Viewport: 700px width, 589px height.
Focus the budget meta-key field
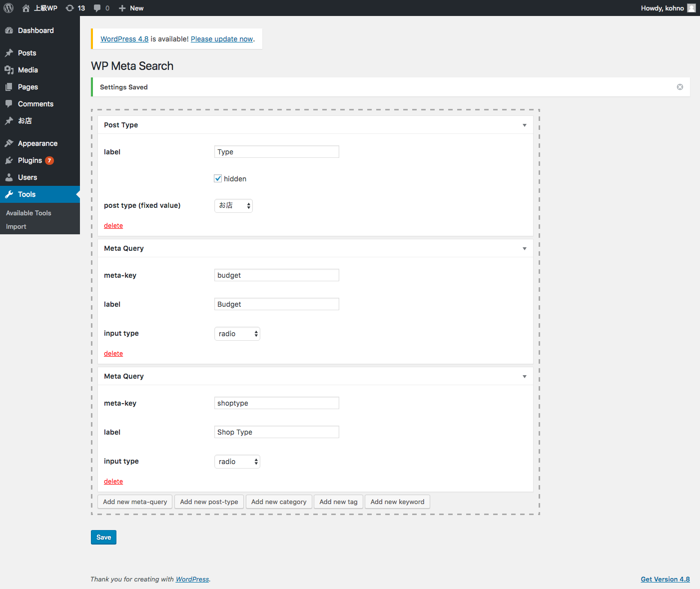[277, 275]
